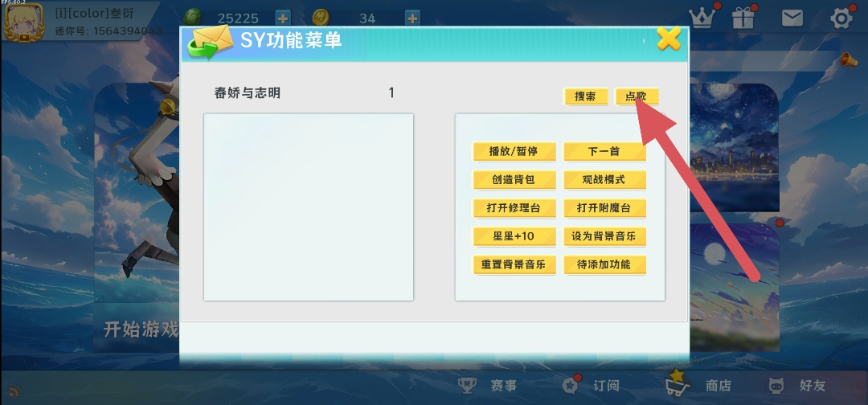Open the mail envelope icon
Image resolution: width=868 pixels, height=405 pixels.
(792, 18)
